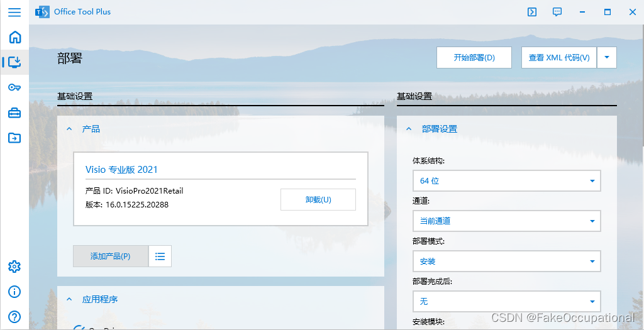Click 开始部署(D) button
The height and width of the screenshot is (330, 644).
[474, 57]
